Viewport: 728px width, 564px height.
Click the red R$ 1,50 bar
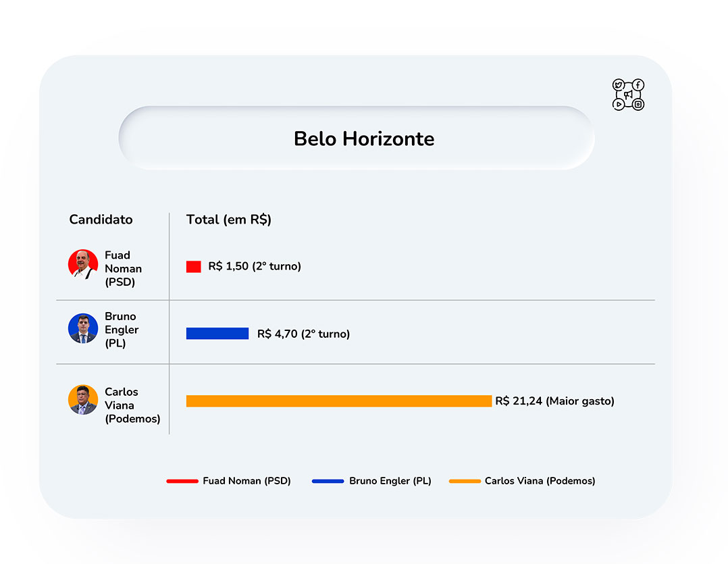194,266
